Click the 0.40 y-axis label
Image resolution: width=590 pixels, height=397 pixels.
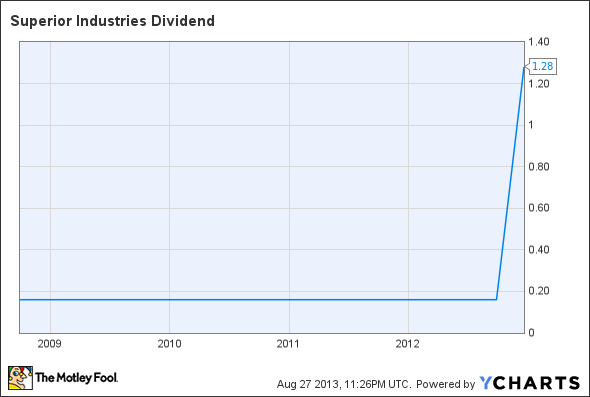[539, 249]
